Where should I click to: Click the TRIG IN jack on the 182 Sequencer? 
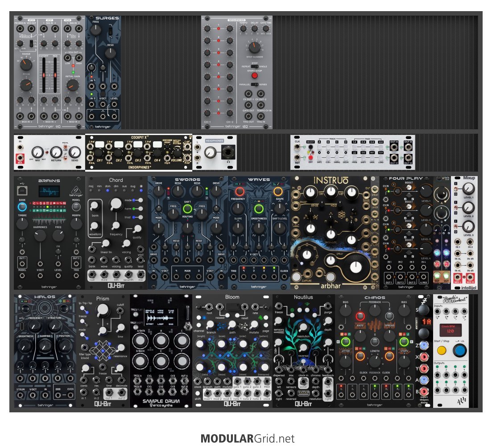tap(260, 116)
